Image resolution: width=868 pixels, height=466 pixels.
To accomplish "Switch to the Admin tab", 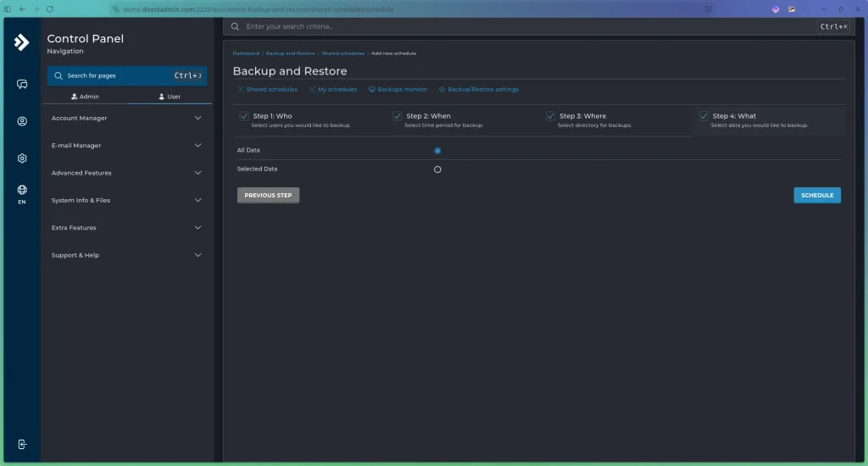I will pos(85,97).
